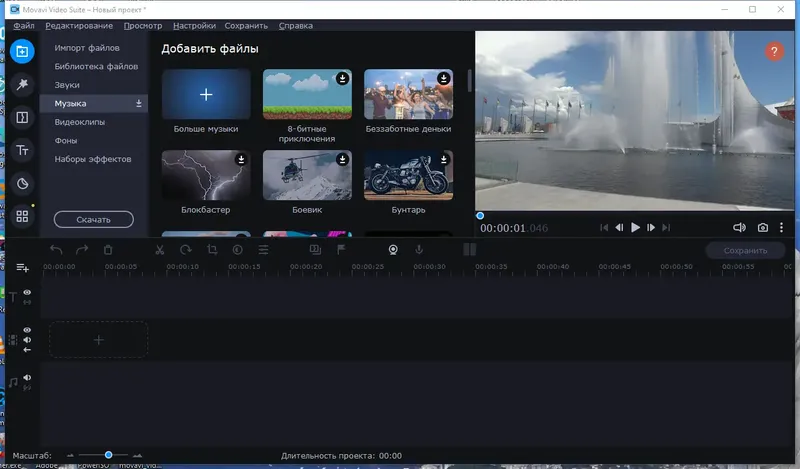Toggle title track visibility eye
Viewport: 800px width, 469px height.
(27, 292)
